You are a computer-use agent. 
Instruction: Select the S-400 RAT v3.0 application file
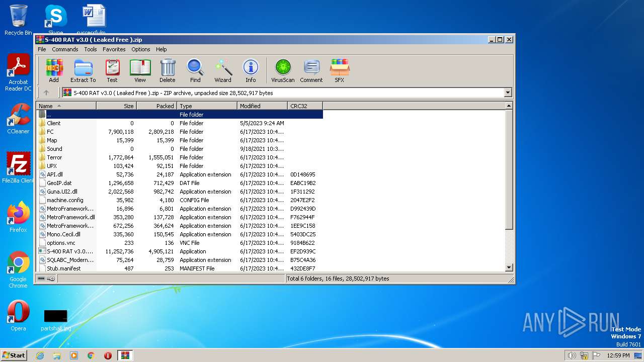click(180, 251)
